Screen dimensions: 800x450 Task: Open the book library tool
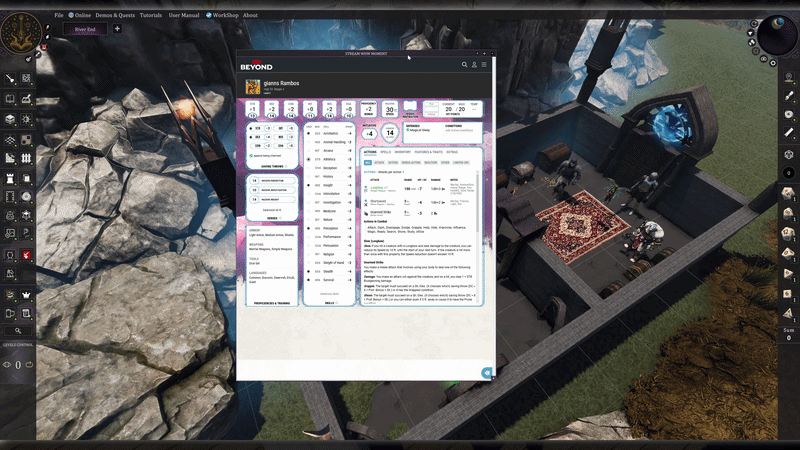[10, 98]
